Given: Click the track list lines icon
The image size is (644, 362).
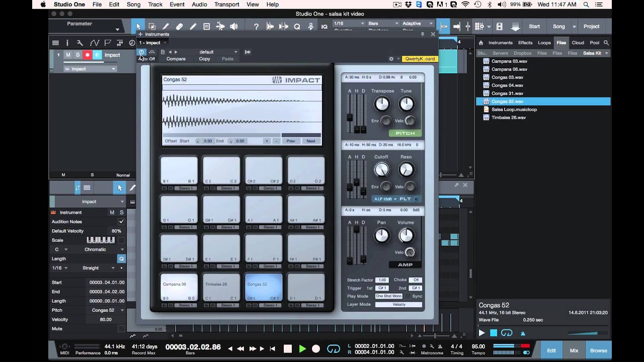Looking at the screenshot, I should coord(55,43).
